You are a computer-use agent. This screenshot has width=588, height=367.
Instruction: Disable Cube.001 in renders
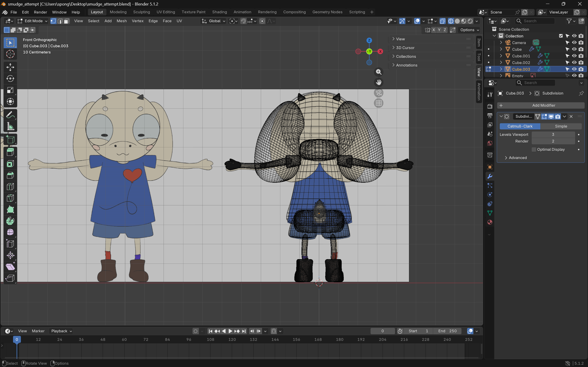[581, 56]
